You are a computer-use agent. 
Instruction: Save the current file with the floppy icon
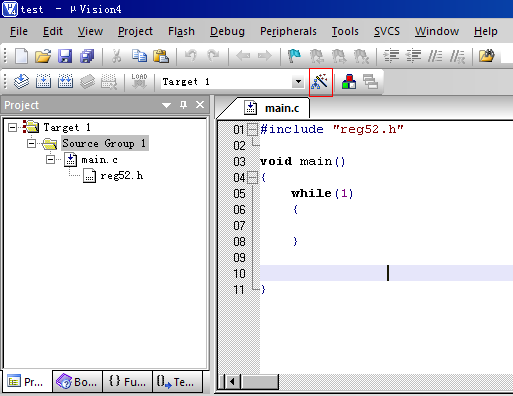pyautogui.click(x=65, y=56)
